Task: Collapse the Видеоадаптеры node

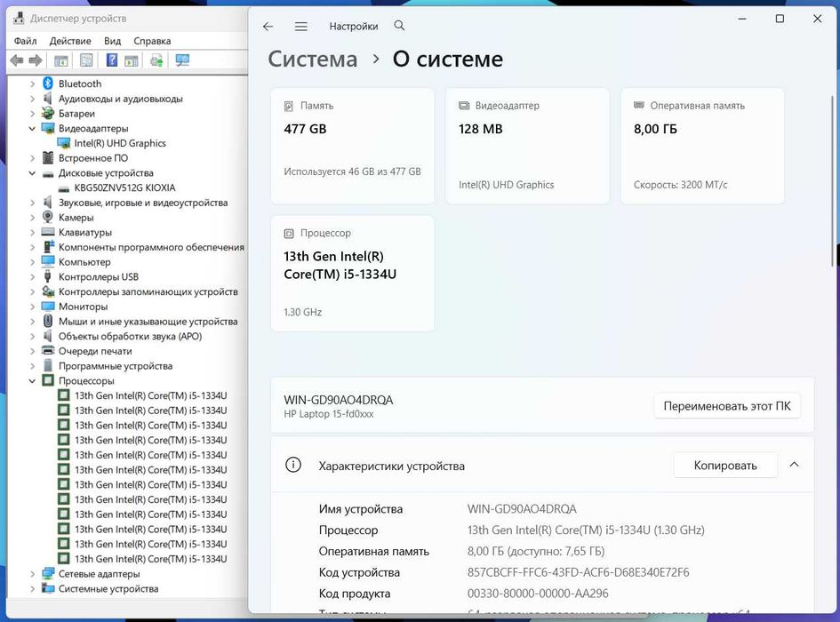Action: click(32, 128)
